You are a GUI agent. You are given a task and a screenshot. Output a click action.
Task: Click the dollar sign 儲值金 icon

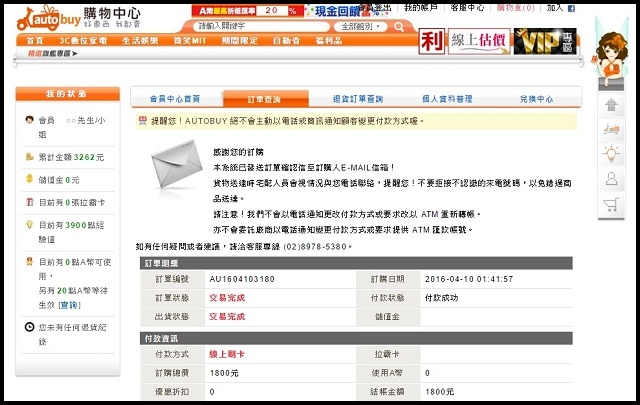tap(29, 179)
